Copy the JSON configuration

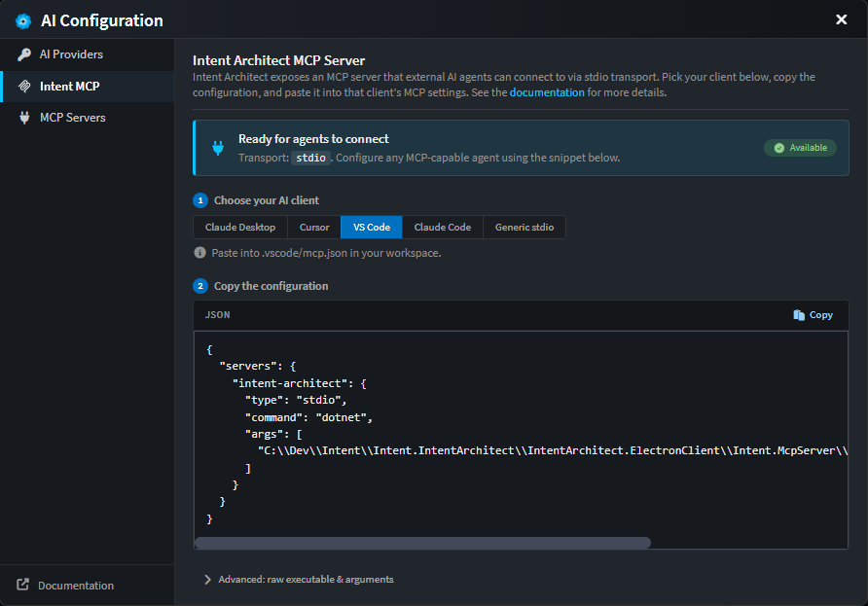[814, 315]
